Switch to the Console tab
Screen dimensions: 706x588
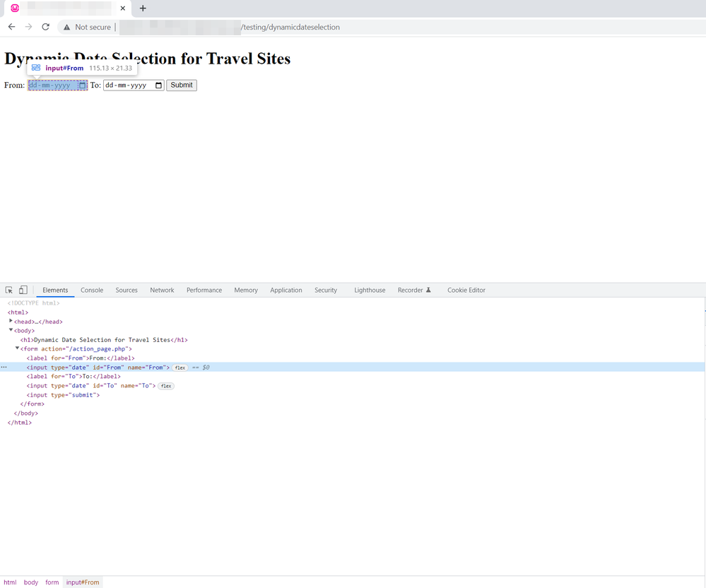92,290
